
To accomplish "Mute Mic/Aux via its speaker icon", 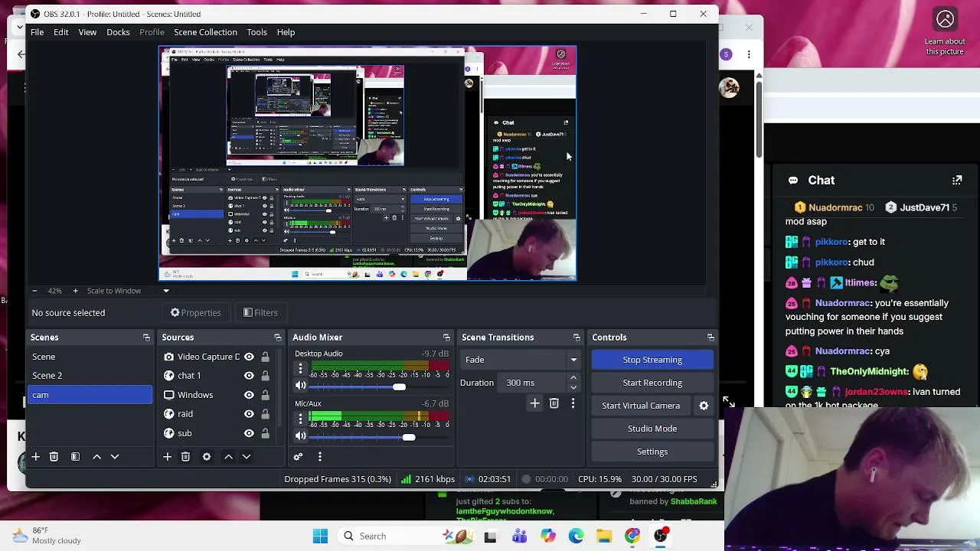I will [301, 436].
